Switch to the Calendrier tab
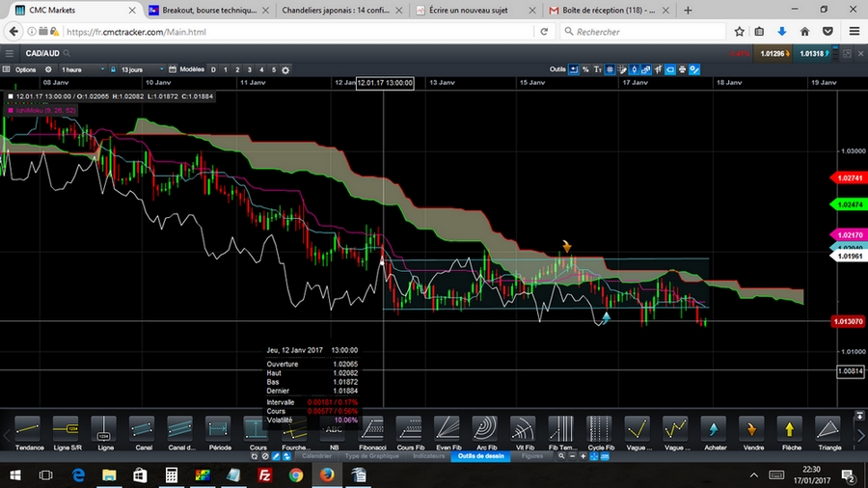Image resolution: width=868 pixels, height=488 pixels. point(316,456)
